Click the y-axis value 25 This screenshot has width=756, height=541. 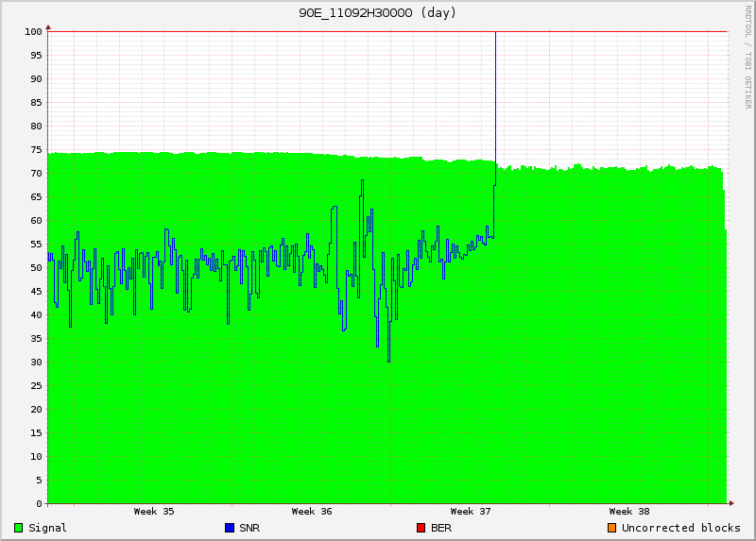pyautogui.click(x=36, y=386)
